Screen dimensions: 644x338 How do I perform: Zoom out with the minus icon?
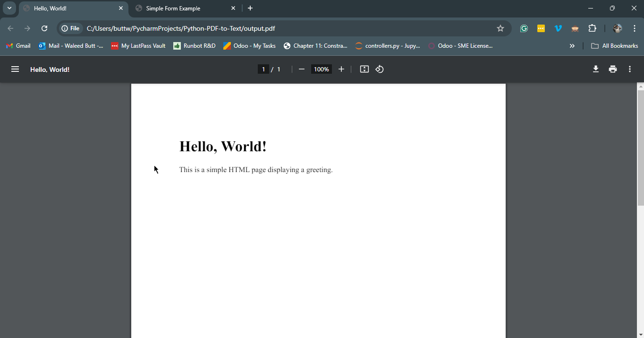pyautogui.click(x=302, y=69)
